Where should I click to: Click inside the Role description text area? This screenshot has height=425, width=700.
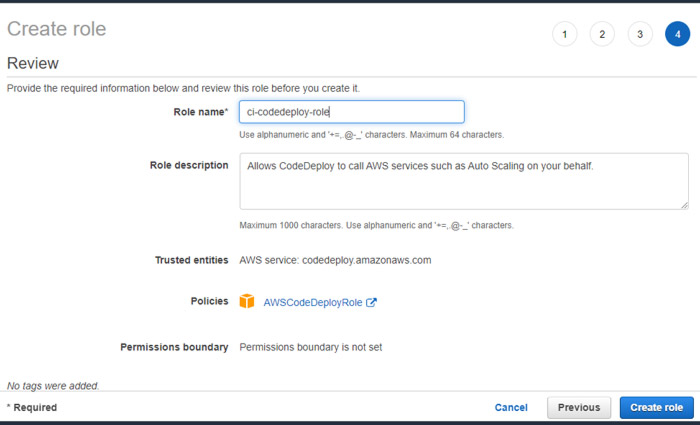coord(464,181)
